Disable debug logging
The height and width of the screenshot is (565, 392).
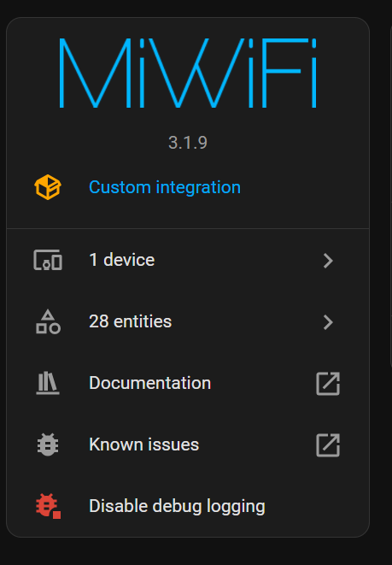(177, 506)
